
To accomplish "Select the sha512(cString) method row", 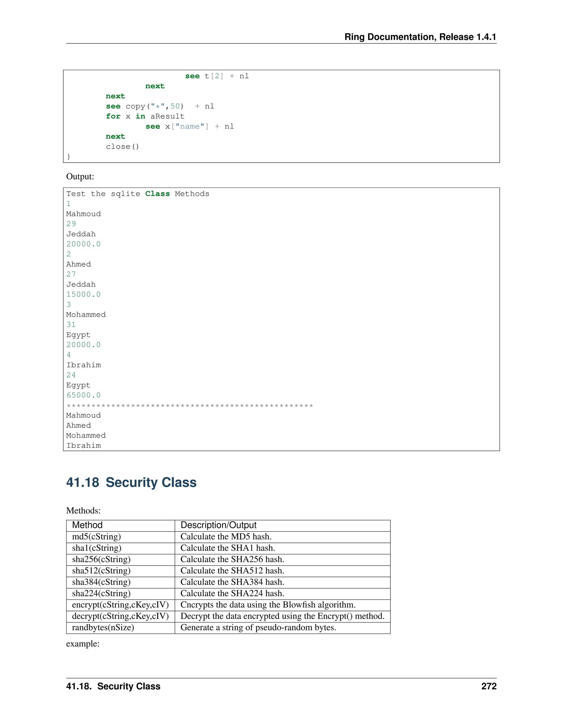I will [101, 570].
